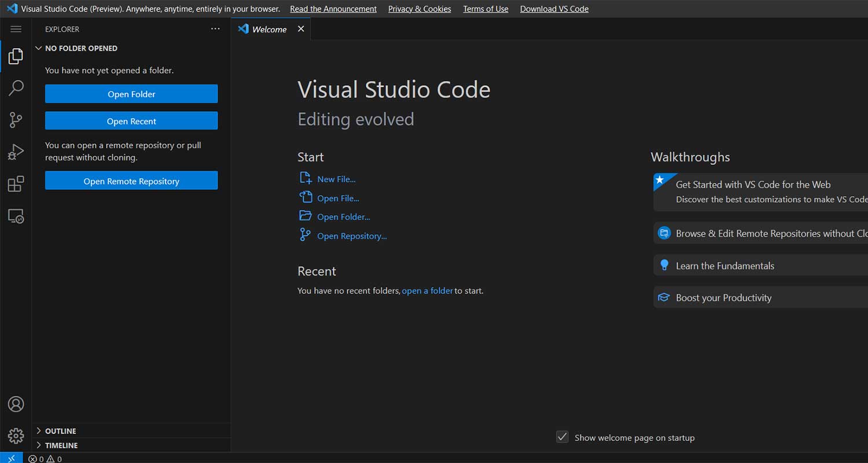Open the Extensions view
868x463 pixels.
point(16,184)
